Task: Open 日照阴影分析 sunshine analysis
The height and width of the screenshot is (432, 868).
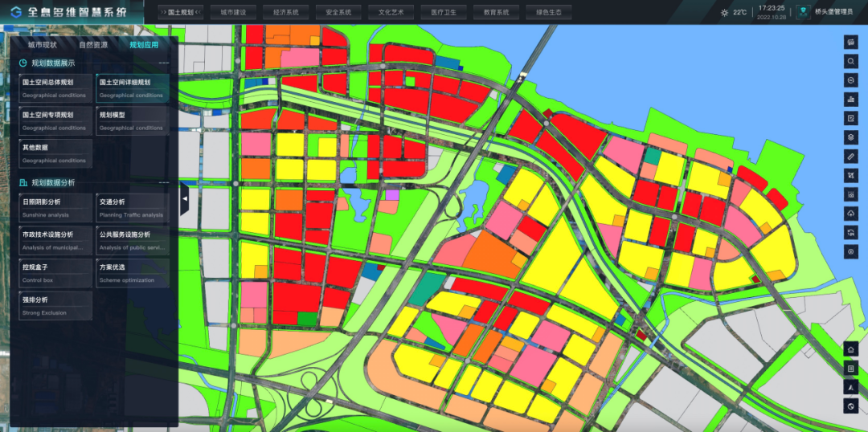Action: 55,207
